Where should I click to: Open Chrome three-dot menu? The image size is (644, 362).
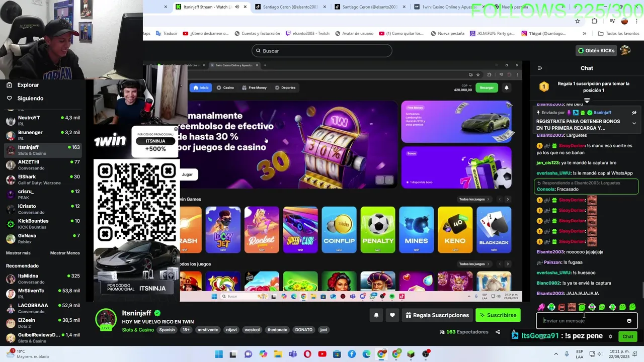pos(637,21)
